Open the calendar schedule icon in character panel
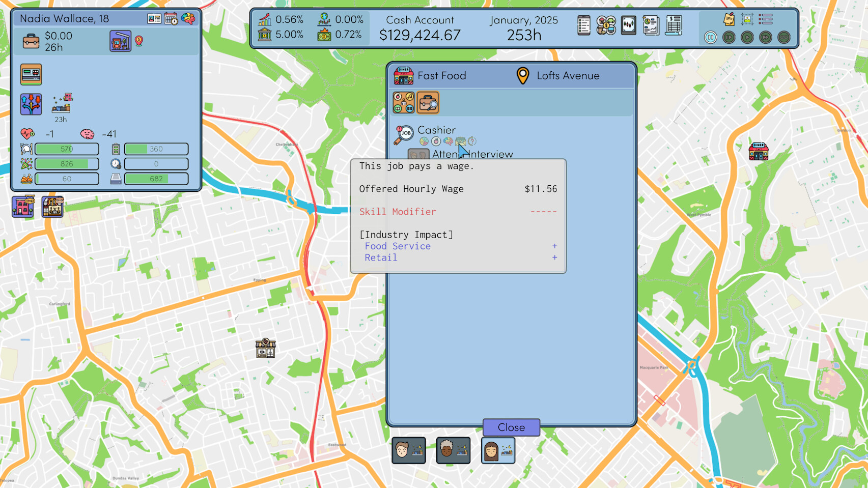The image size is (868, 488). 171,19
